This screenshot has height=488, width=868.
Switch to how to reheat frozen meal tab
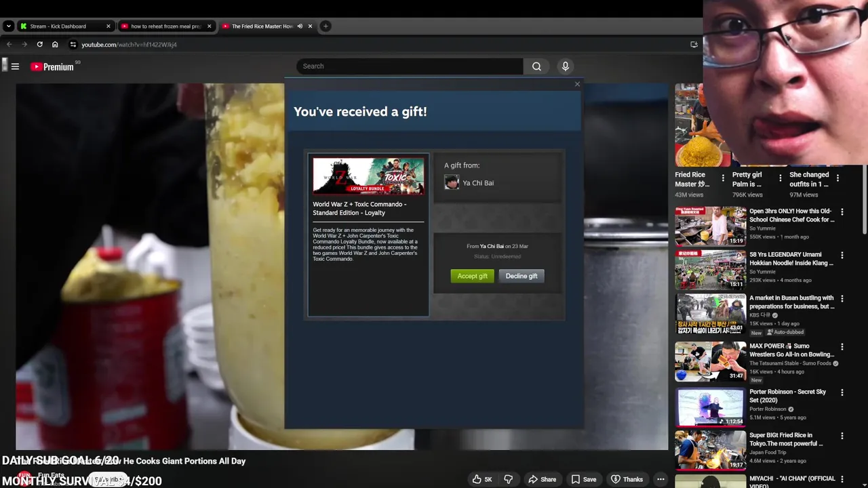[166, 26]
